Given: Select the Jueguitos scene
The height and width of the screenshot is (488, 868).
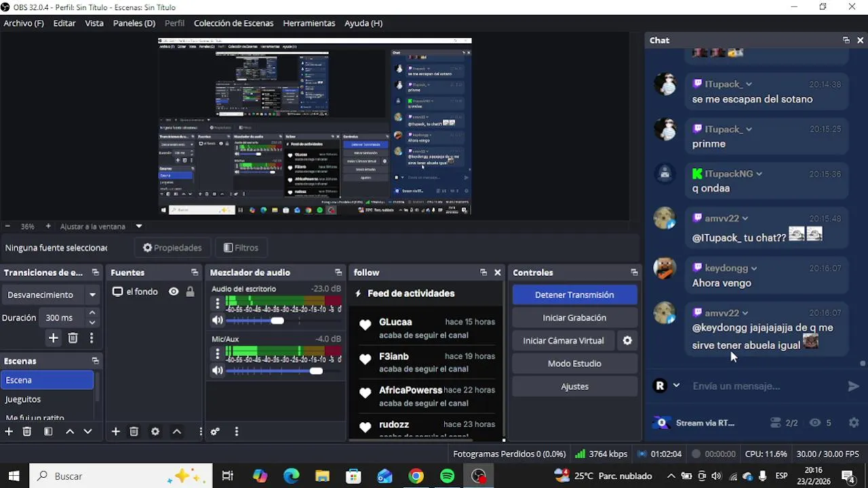Looking at the screenshot, I should click(47, 399).
